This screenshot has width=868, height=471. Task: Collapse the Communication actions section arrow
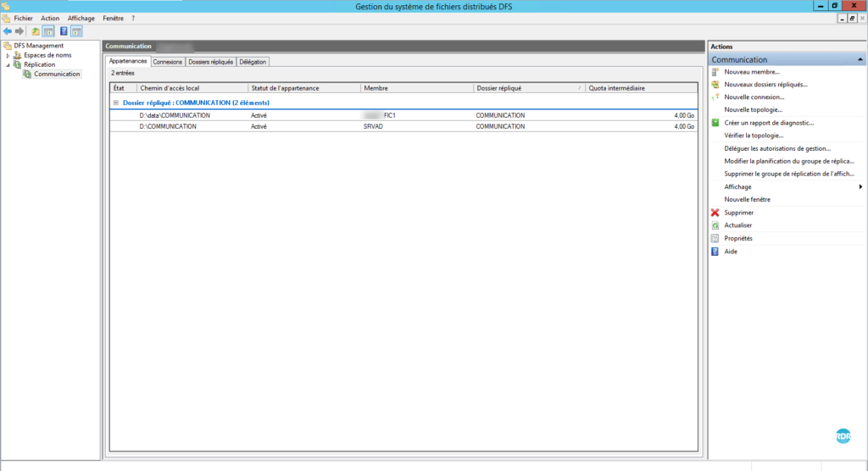coord(860,60)
